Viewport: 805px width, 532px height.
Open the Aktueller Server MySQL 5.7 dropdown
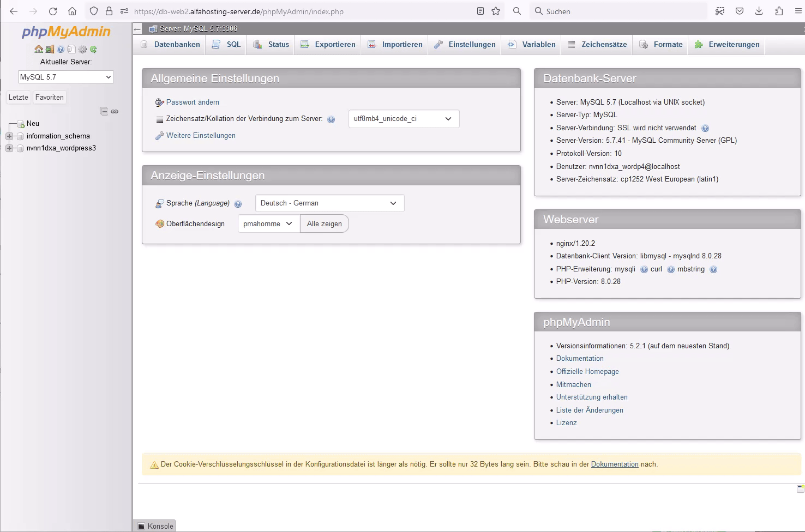[66, 77]
